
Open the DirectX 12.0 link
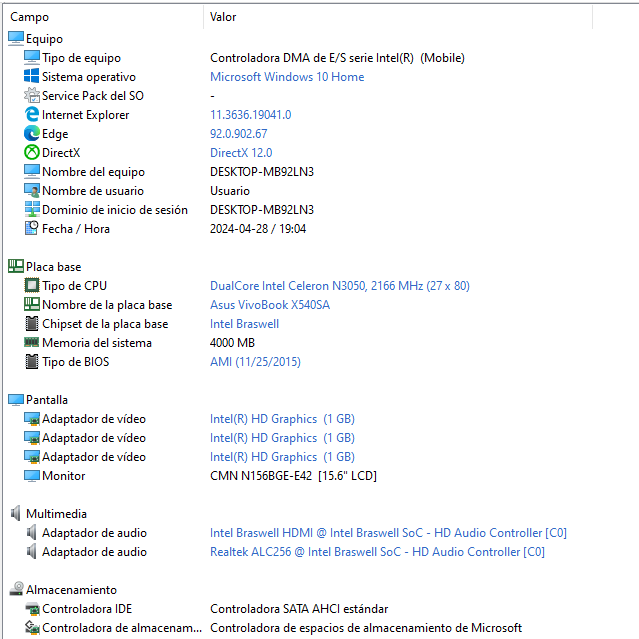coord(241,152)
